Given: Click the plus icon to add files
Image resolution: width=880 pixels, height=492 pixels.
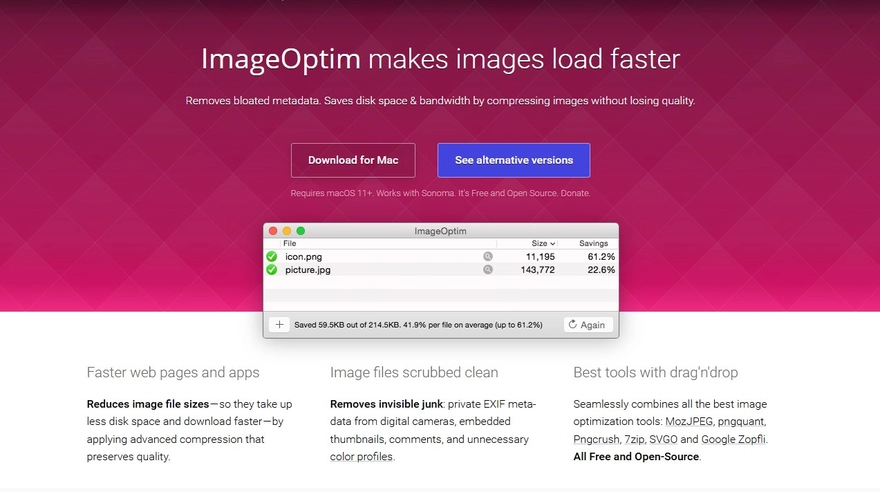Looking at the screenshot, I should (x=280, y=325).
